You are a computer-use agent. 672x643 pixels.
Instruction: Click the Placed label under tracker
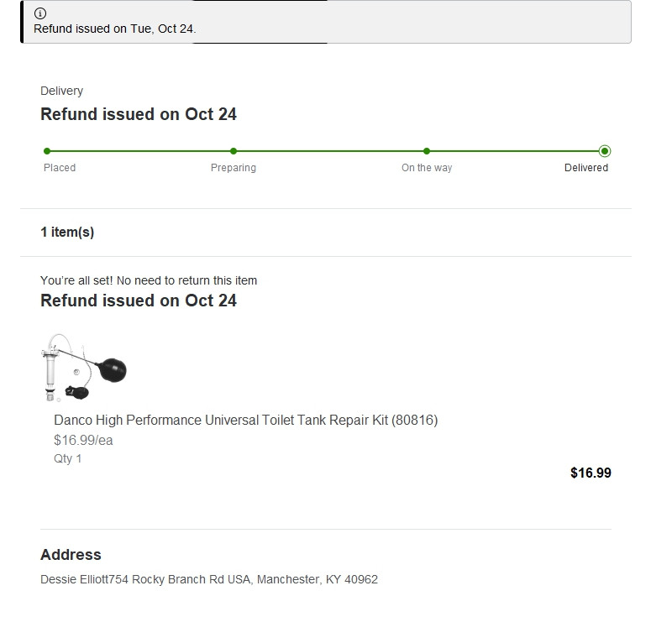coord(60,168)
